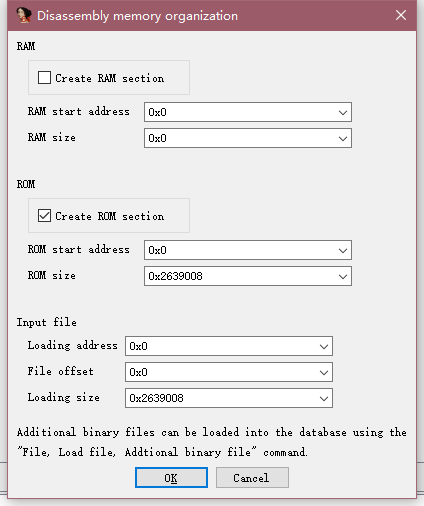Expand the File offset dropdown arrow
Image resolution: width=424 pixels, height=506 pixels.
324,372
